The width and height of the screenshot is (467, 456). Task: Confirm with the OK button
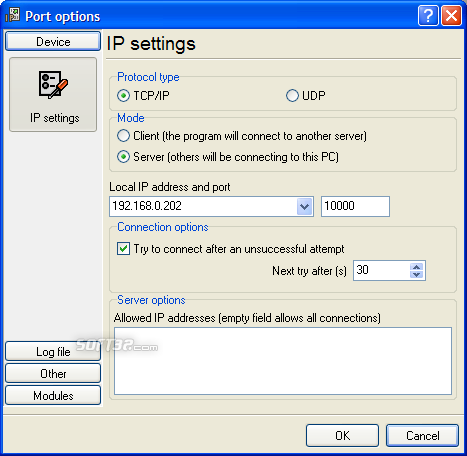click(342, 435)
